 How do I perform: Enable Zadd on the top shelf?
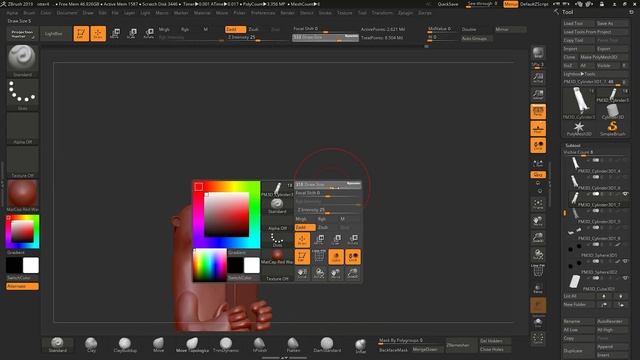coord(235,29)
